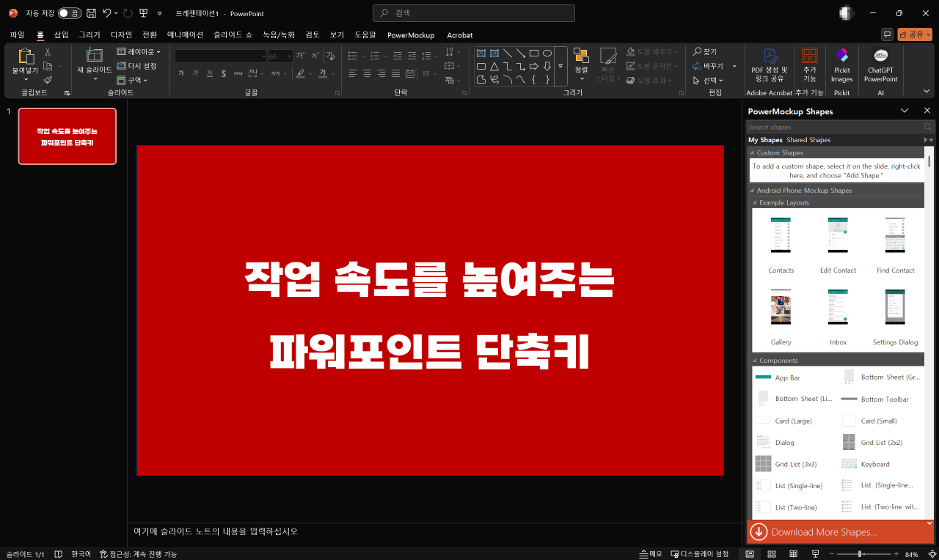The width and height of the screenshot is (939, 560).
Task: Open the 레이아웃 layout dropdown
Action: click(x=139, y=52)
